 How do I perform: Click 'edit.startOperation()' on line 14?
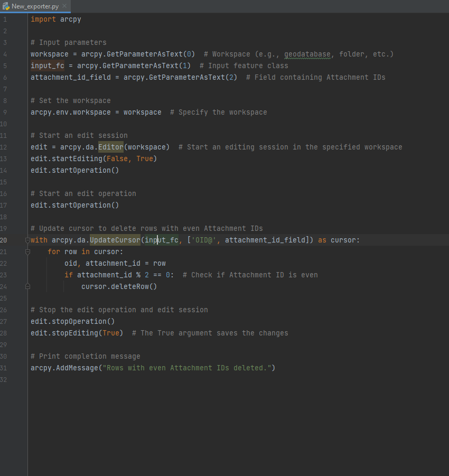pos(74,170)
